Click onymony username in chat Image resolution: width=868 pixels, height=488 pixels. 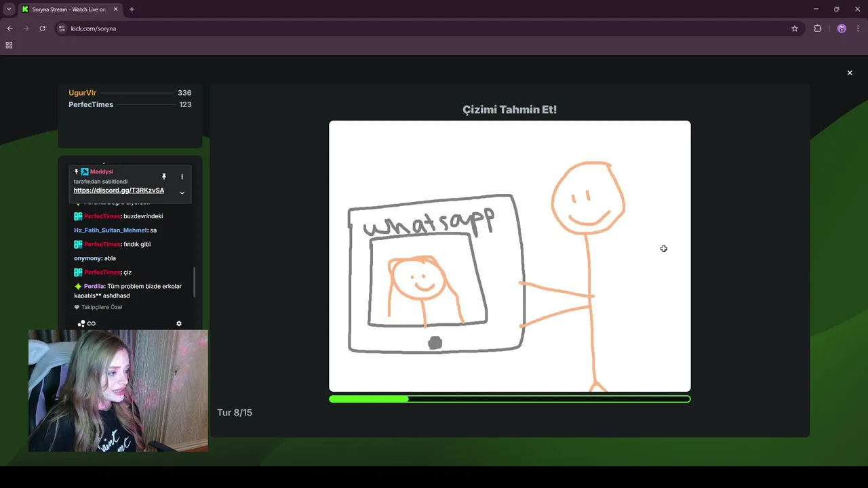tap(87, 258)
